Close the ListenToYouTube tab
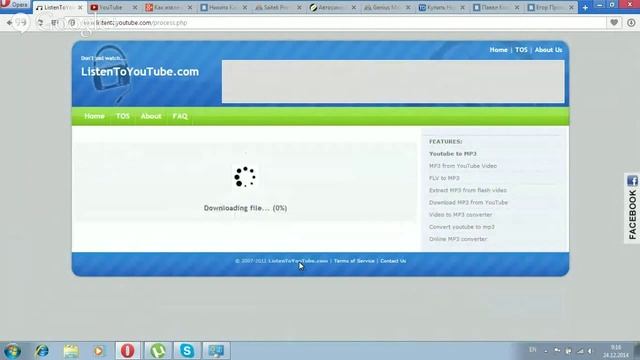Image resolution: width=640 pixels, height=360 pixels. [80, 7]
